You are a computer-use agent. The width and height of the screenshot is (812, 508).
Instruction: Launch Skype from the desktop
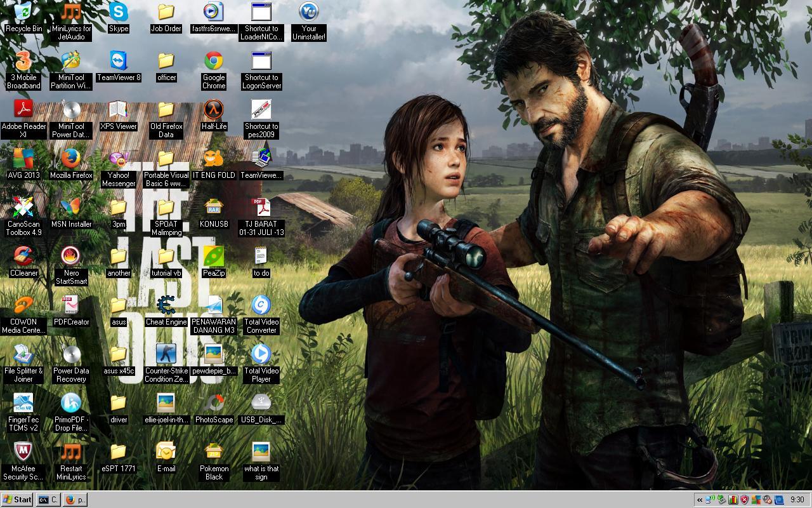tap(119, 11)
